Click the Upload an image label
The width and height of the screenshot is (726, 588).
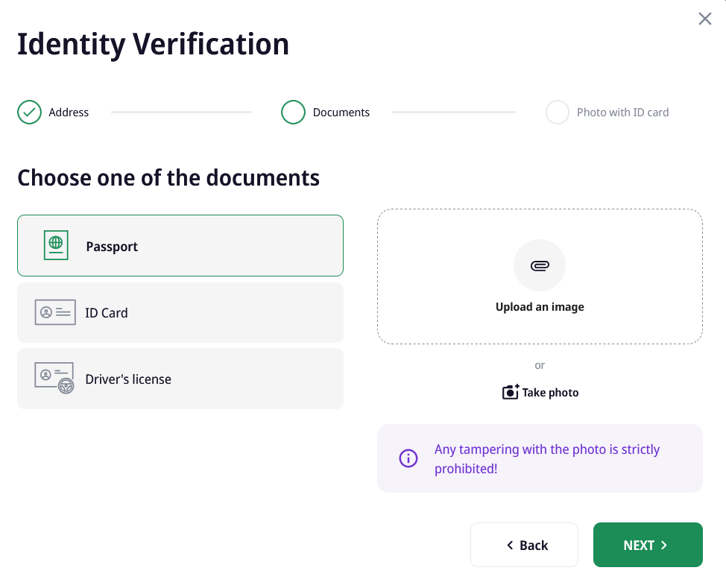(x=540, y=307)
